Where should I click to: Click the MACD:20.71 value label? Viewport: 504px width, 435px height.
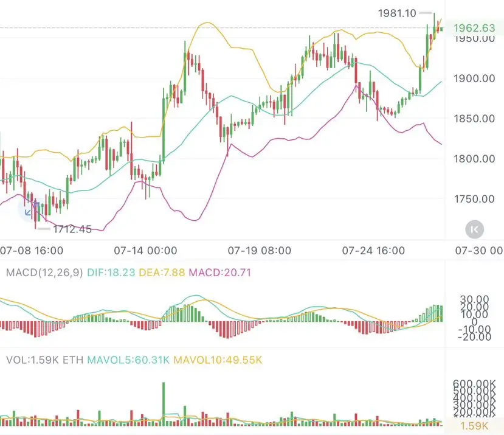(x=219, y=273)
